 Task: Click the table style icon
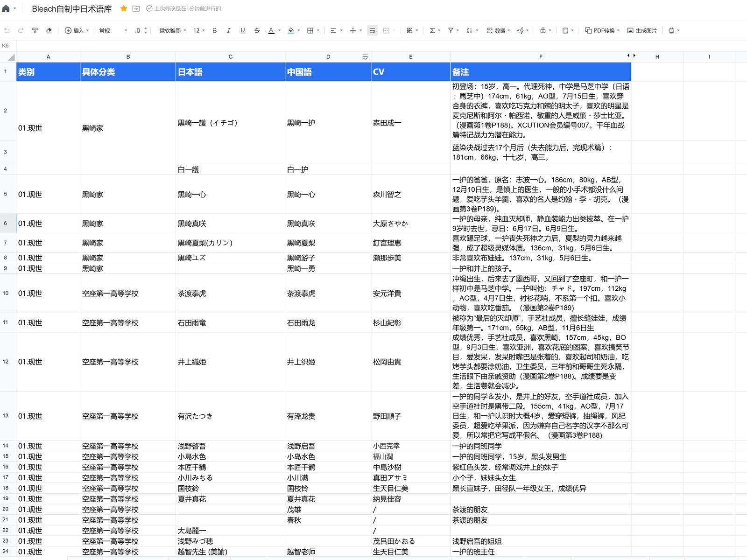pos(409,30)
